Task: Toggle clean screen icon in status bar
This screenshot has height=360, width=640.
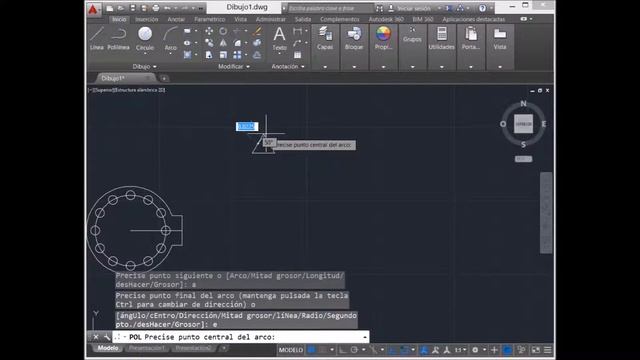Action: click(536, 350)
